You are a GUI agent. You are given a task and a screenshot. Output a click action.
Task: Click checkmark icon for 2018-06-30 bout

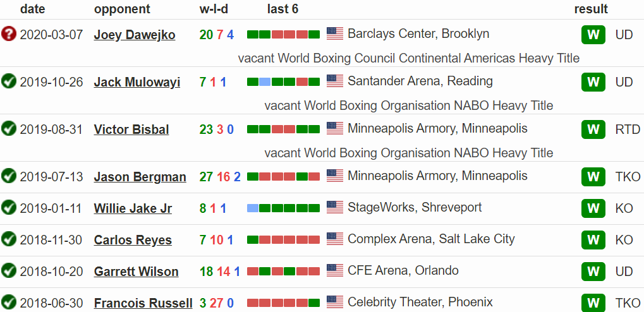(x=9, y=303)
